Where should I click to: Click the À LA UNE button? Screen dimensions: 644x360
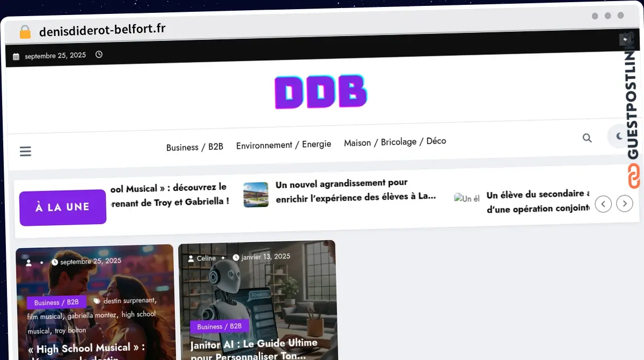coord(63,207)
